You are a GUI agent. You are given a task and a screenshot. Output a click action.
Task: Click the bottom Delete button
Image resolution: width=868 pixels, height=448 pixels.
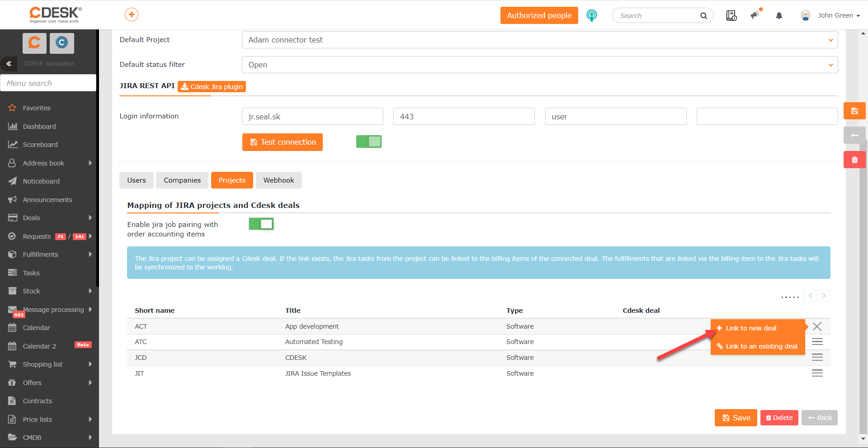779,418
